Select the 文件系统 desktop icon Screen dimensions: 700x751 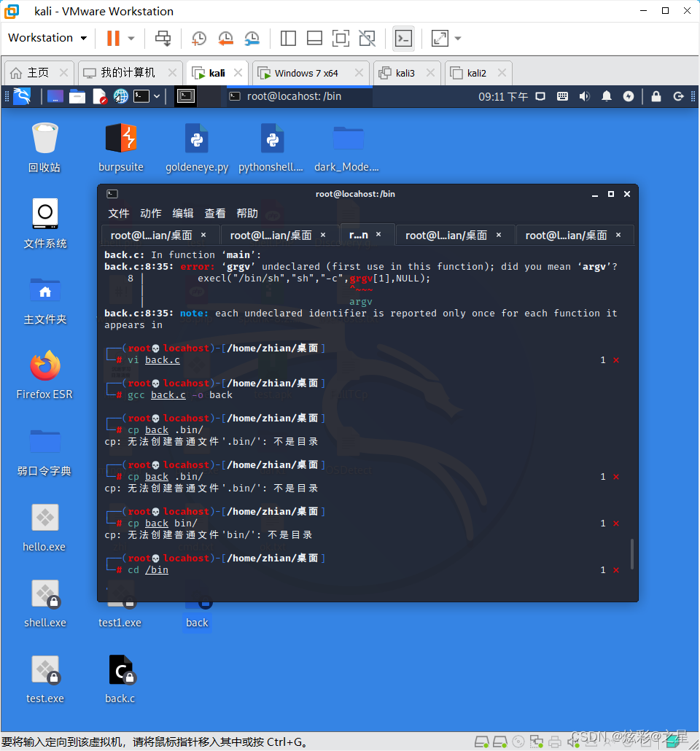coord(45,224)
